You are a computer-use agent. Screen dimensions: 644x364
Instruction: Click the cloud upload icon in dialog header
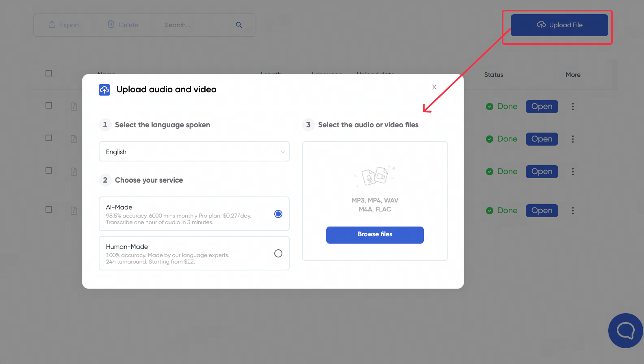coord(104,89)
